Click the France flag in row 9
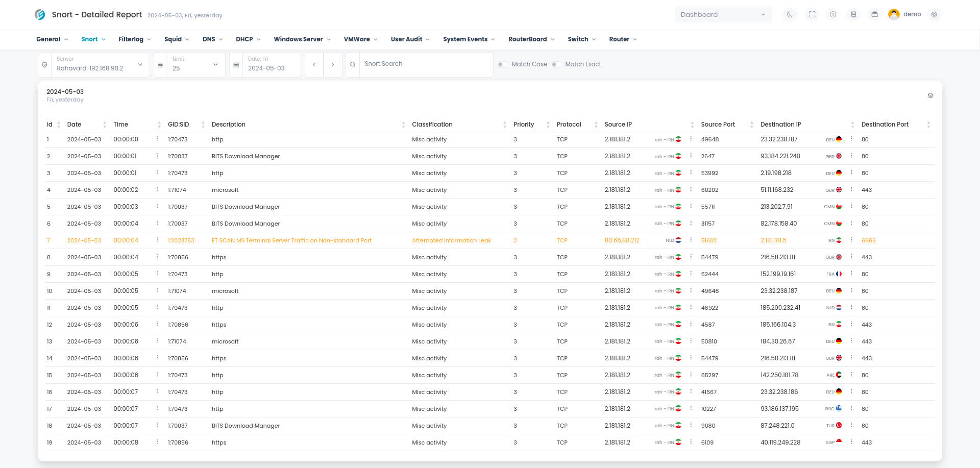 tap(839, 274)
